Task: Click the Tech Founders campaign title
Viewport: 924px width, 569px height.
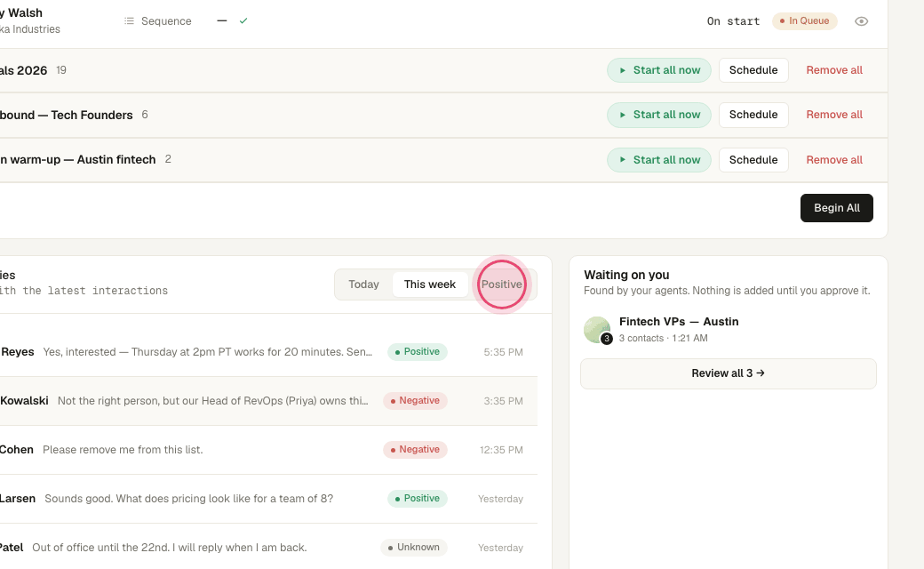Action: click(x=66, y=115)
